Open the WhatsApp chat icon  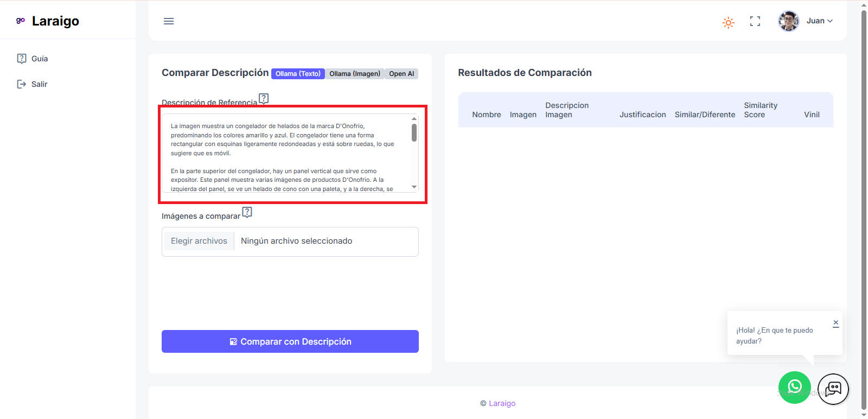coord(794,387)
